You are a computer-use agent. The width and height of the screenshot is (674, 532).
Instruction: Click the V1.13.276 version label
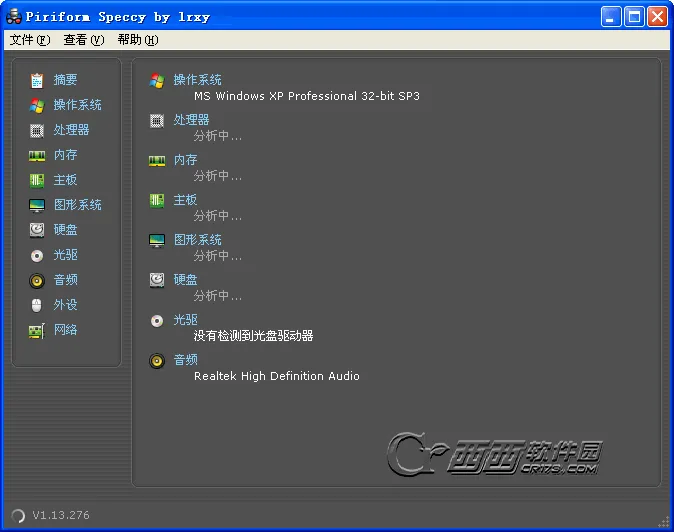(x=61, y=515)
